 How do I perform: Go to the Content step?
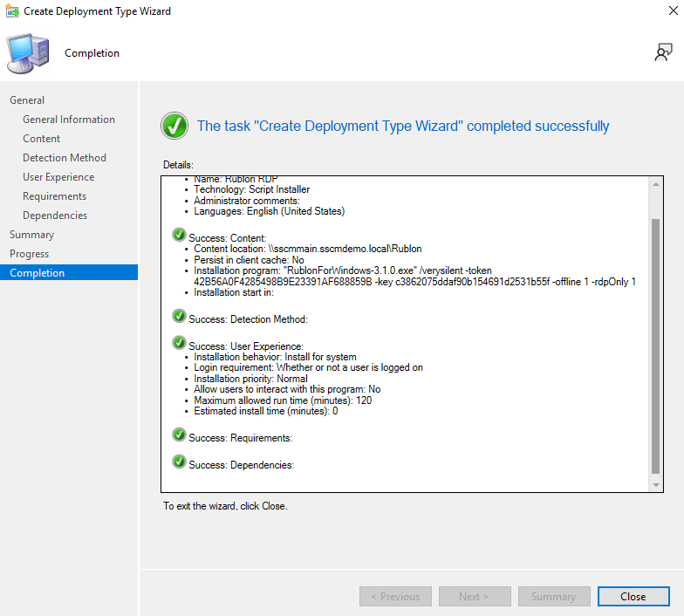pyautogui.click(x=42, y=139)
